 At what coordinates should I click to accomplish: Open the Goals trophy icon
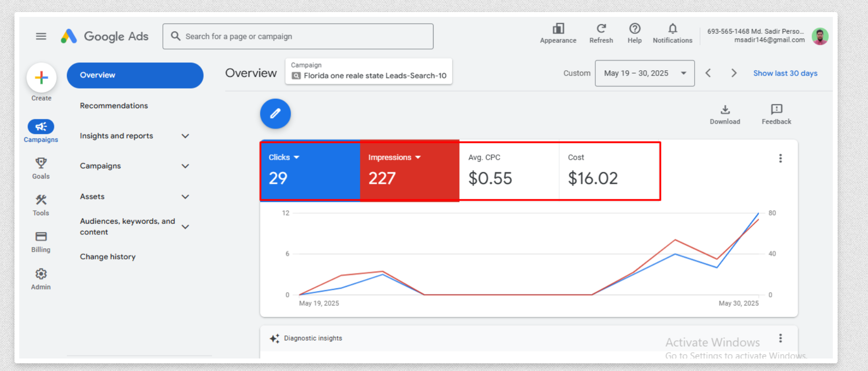pyautogui.click(x=41, y=163)
